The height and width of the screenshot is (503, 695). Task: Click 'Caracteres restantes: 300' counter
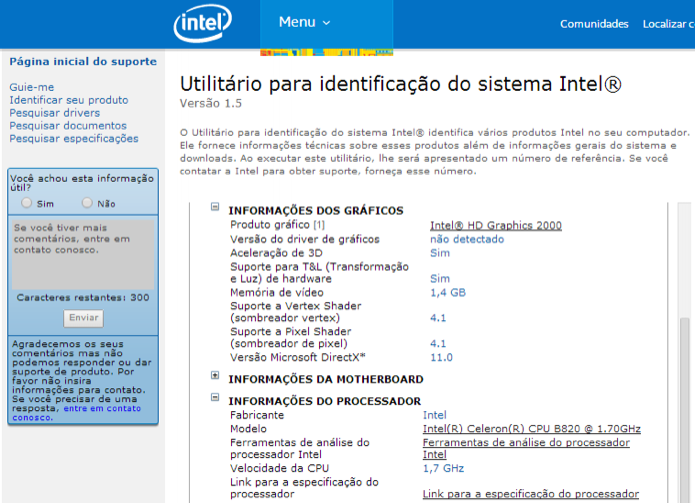point(83,297)
